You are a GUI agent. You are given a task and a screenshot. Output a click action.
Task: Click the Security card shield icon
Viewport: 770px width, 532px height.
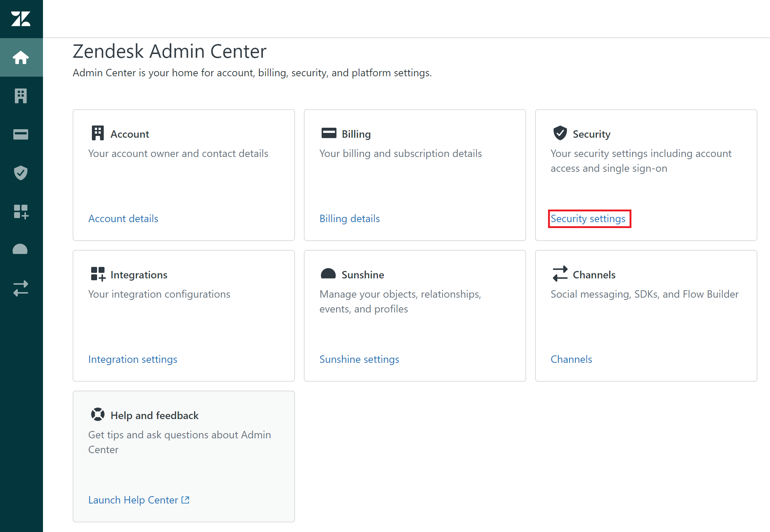click(x=560, y=133)
